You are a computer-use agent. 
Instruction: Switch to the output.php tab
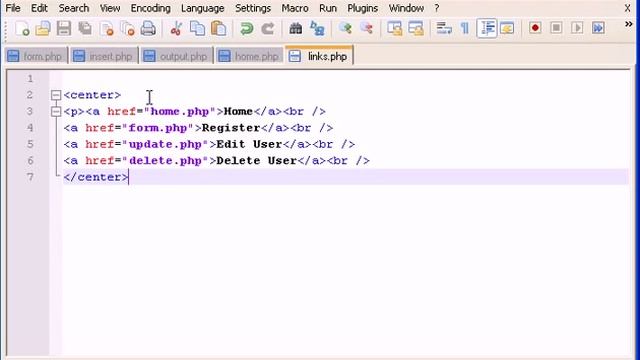point(177,56)
